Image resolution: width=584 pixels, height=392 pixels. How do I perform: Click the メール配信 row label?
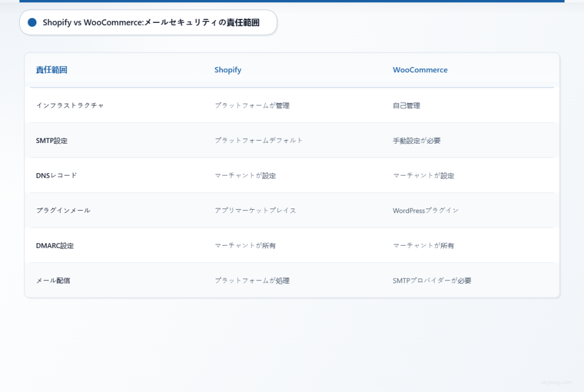53,281
